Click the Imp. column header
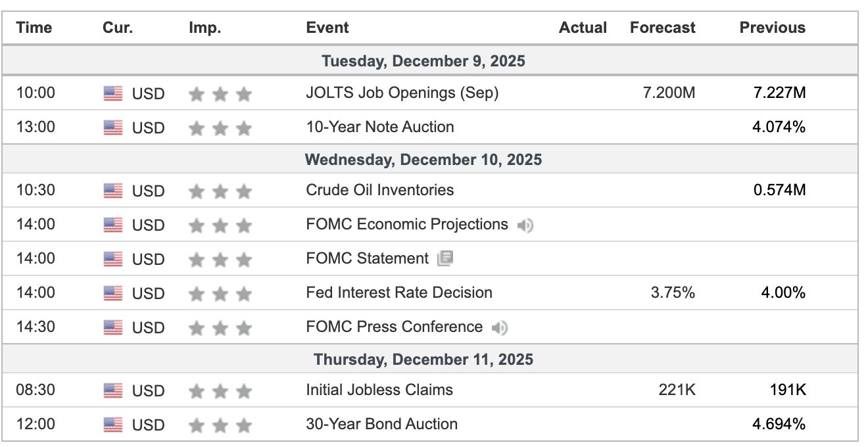 (x=205, y=28)
